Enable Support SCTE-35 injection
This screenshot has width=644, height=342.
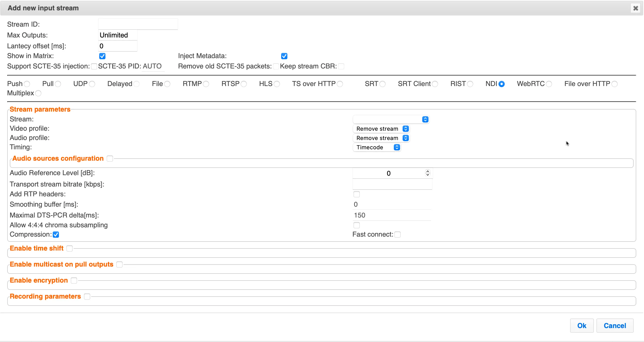[x=94, y=66]
